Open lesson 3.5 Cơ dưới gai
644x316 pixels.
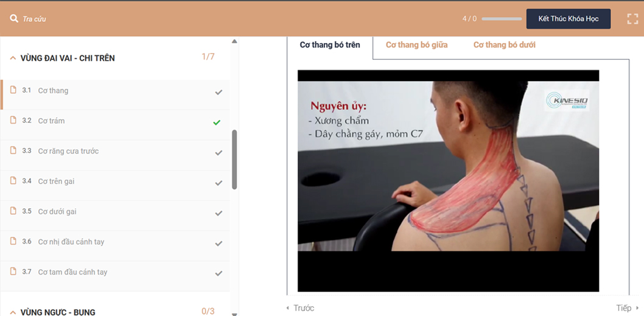click(x=115, y=216)
